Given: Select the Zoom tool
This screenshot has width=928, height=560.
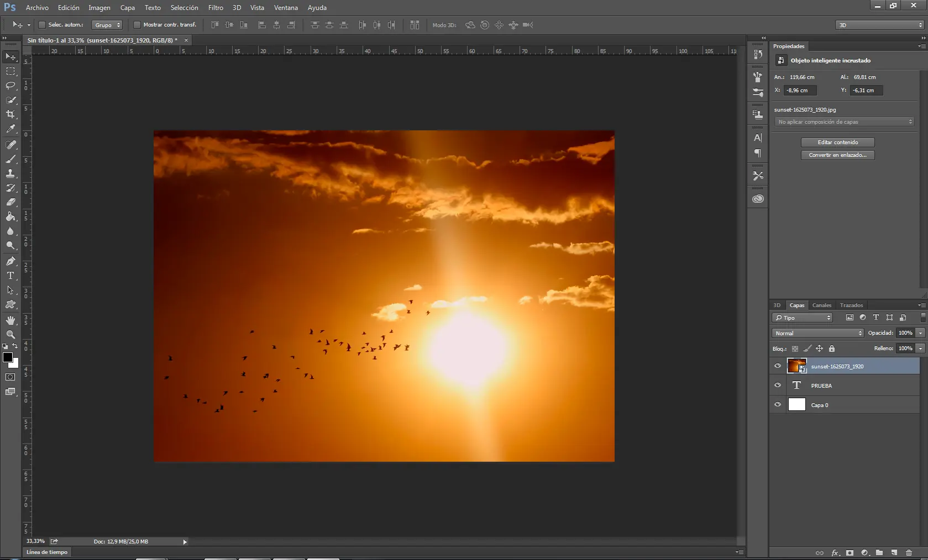Looking at the screenshot, I should (x=11, y=335).
